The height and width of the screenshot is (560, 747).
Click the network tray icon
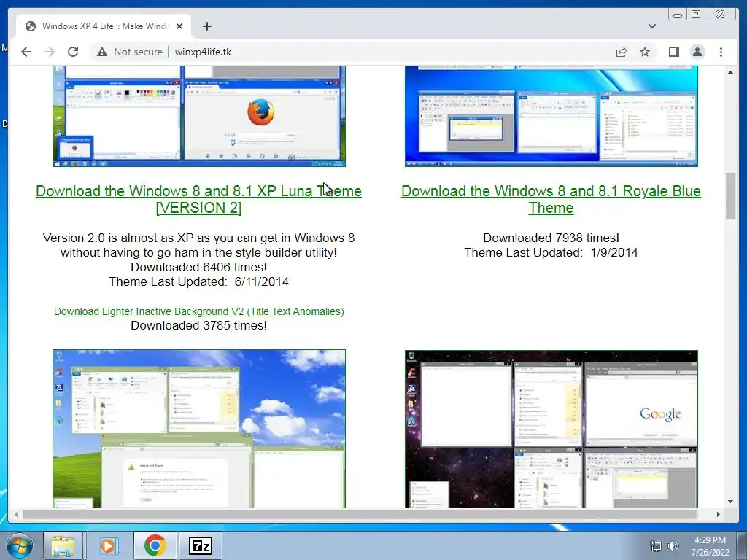click(656, 546)
